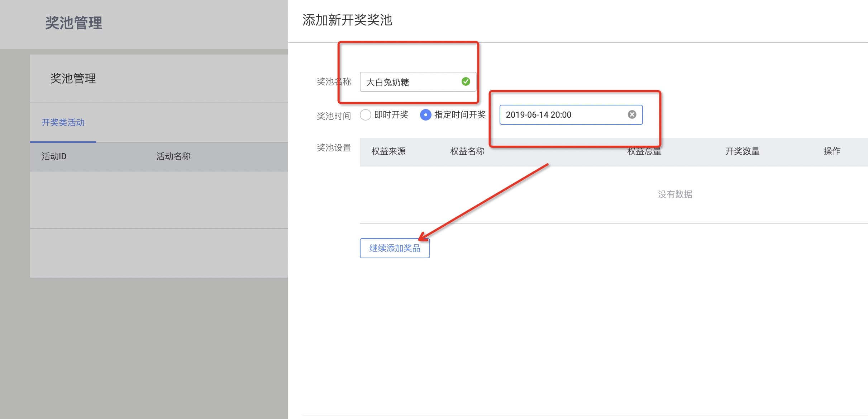Focus the 奖池名称 input with 大白兔奶糖
The height and width of the screenshot is (419, 868).
coord(418,82)
